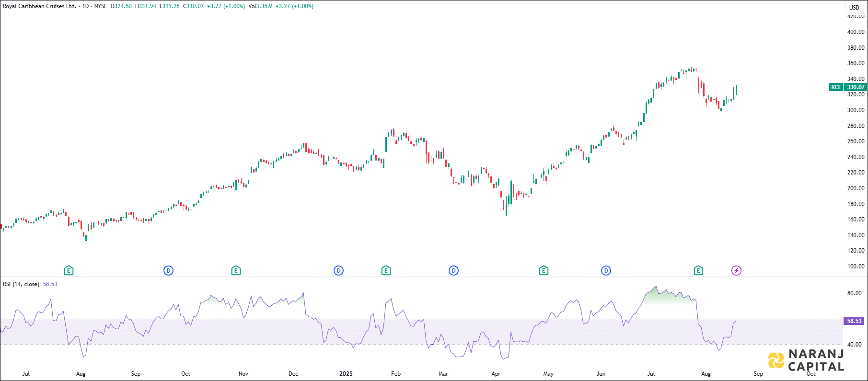Click the 58.53 RSI axis value label
Screen dimensions: 868x381
(854, 321)
